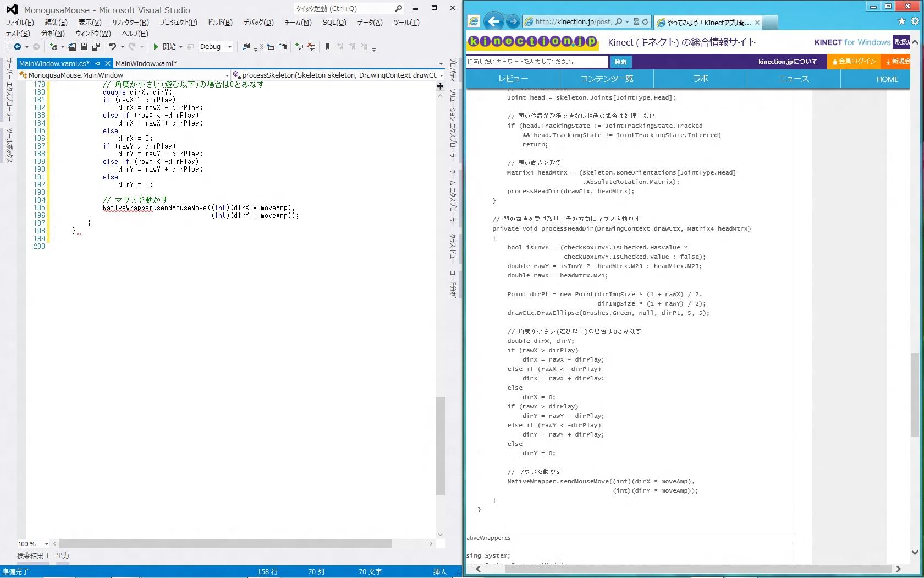Open the ビルド(B) menu
This screenshot has height=578, width=924.
pyautogui.click(x=220, y=23)
